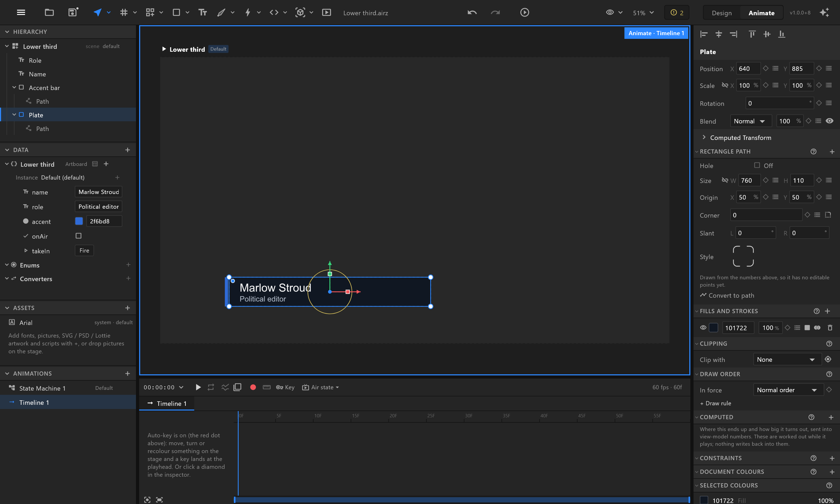Select the Timeline 1 tab
Image resolution: width=840 pixels, height=504 pixels.
click(x=167, y=403)
